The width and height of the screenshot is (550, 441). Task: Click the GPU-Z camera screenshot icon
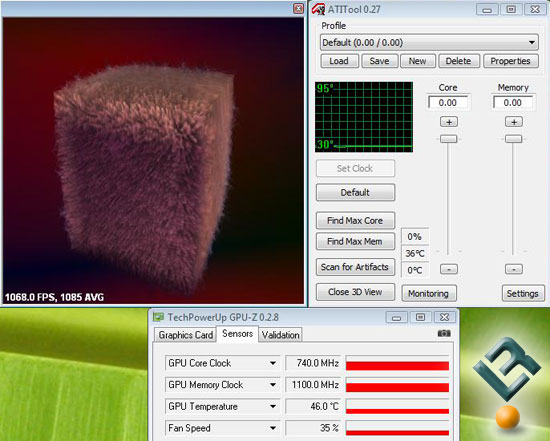[444, 333]
